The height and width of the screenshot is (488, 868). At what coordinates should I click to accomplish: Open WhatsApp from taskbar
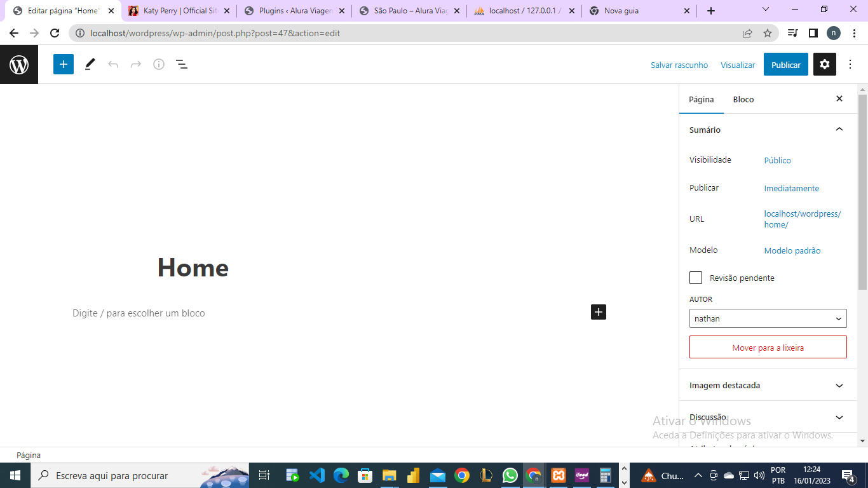tap(510, 475)
